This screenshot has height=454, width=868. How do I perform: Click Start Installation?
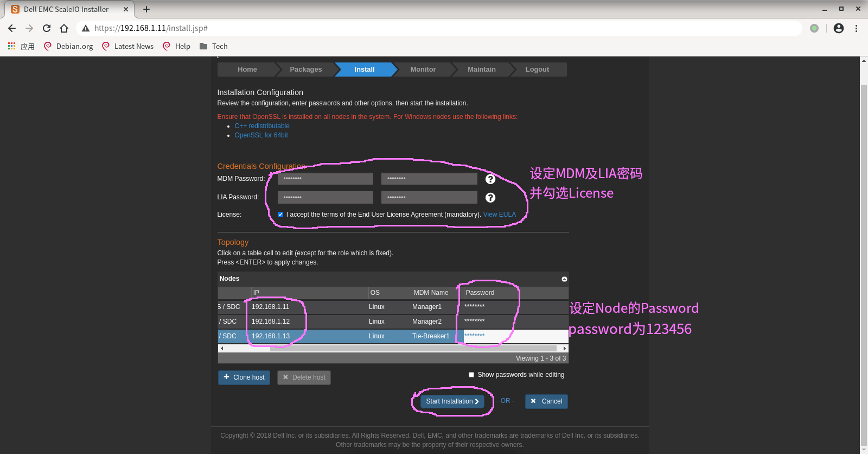coord(452,401)
